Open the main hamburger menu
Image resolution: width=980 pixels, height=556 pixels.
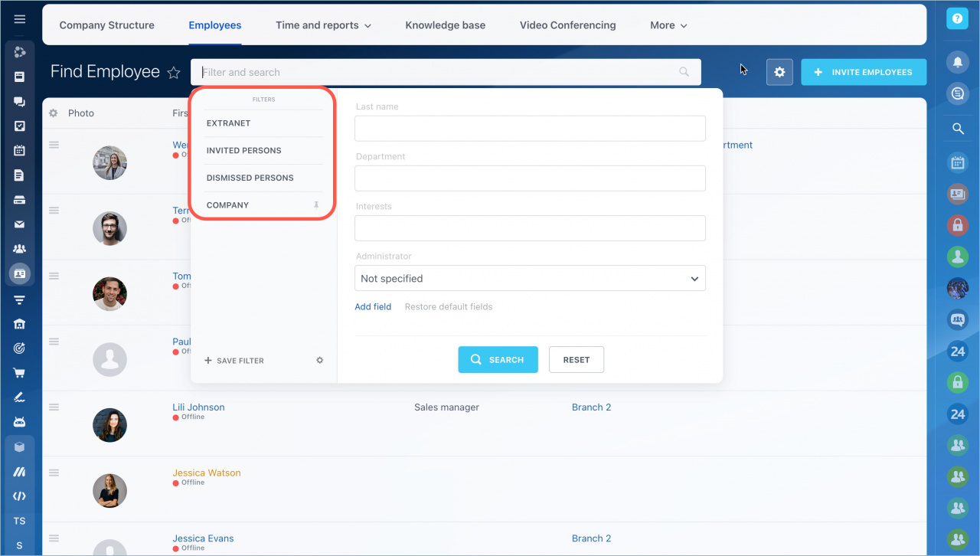coord(19,19)
